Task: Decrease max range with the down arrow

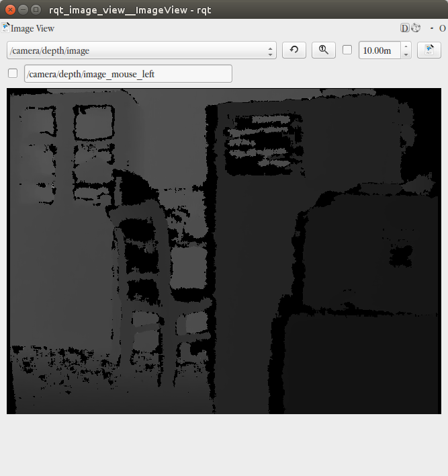Action: 406,54
